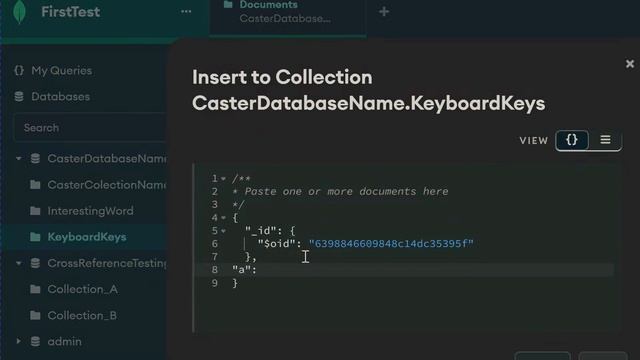Click the Collection_B folder icon
This screenshot has width=640, height=360.
(x=36, y=316)
